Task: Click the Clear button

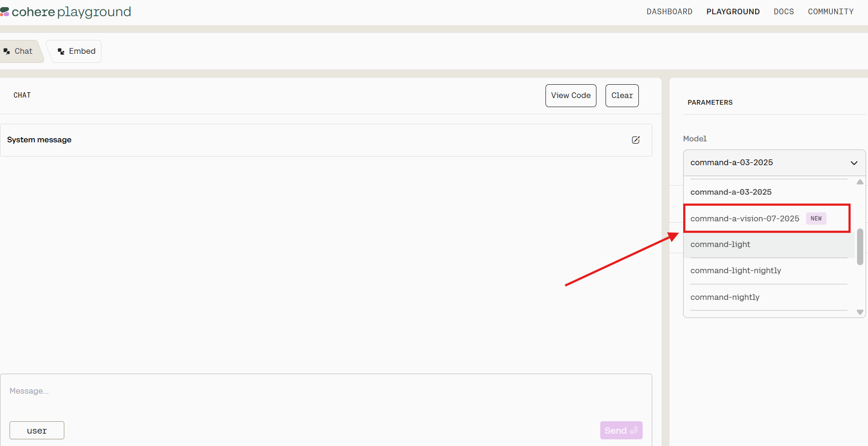Action: 622,95
